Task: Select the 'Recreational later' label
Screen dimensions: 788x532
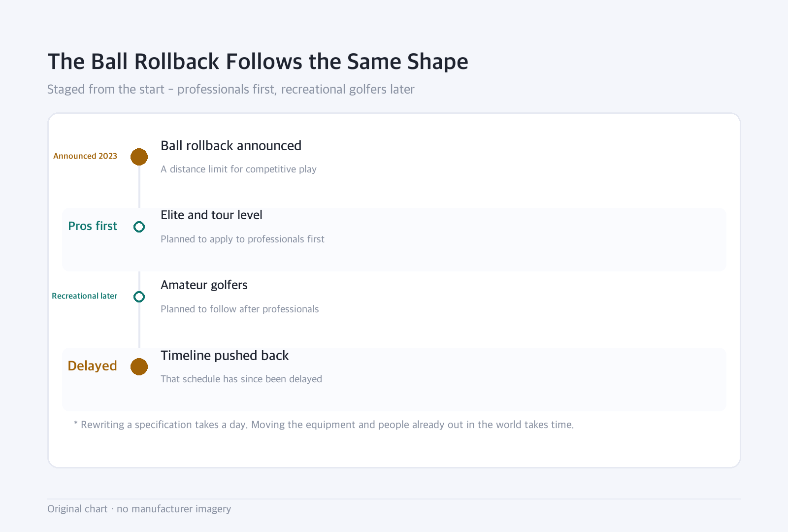Action: (84, 296)
